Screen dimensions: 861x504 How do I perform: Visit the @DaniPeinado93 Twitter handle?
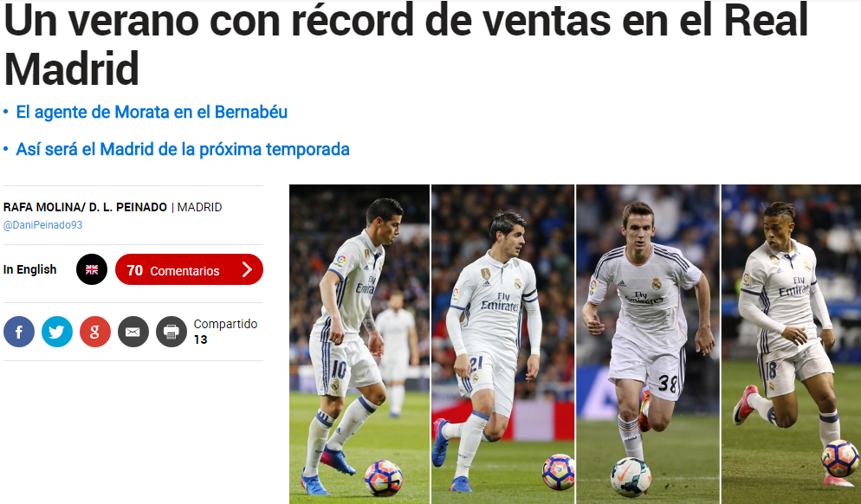pyautogui.click(x=42, y=225)
